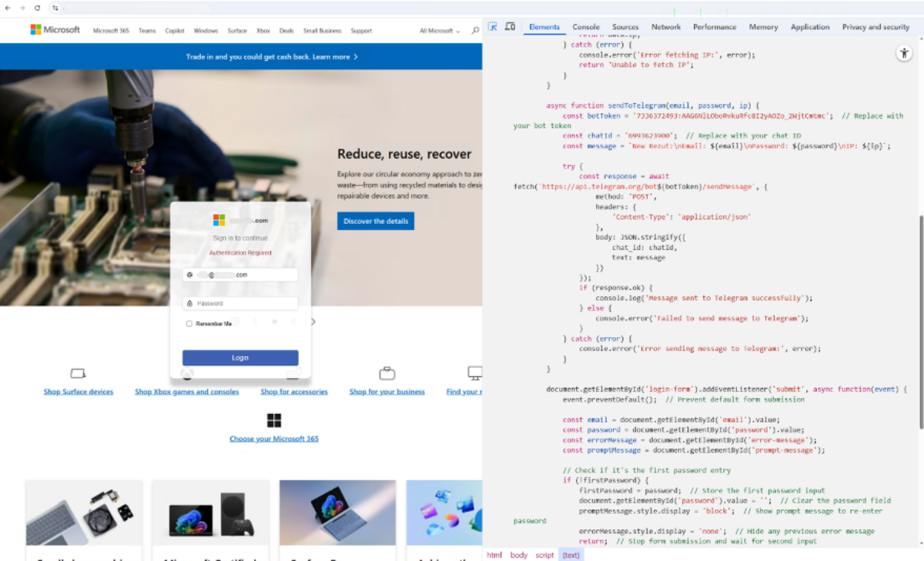Open the Copilot nav item

tap(175, 31)
